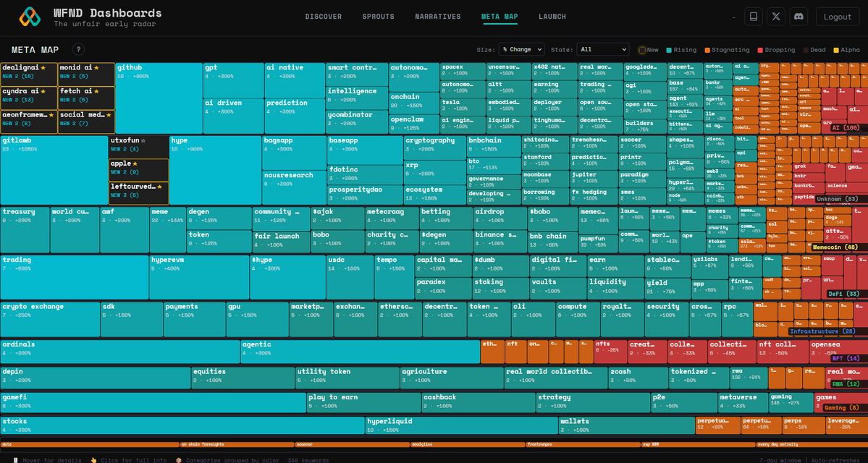Go to the DISCOVER tab
This screenshot has width=868, height=463.
tap(324, 17)
